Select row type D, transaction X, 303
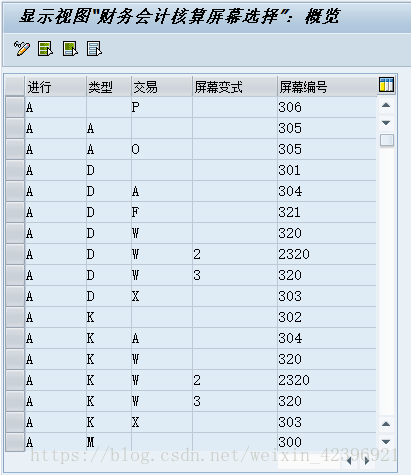Image resolution: width=411 pixels, height=475 pixels. (x=15, y=296)
